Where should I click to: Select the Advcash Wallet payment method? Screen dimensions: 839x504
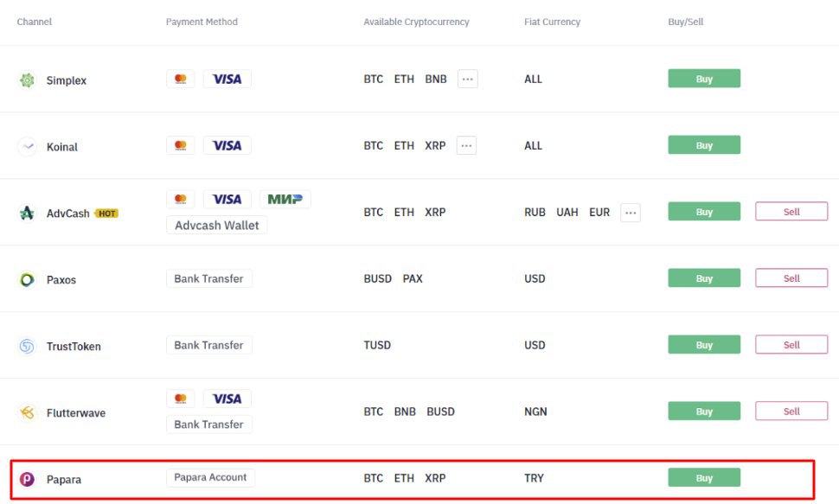[x=217, y=226]
